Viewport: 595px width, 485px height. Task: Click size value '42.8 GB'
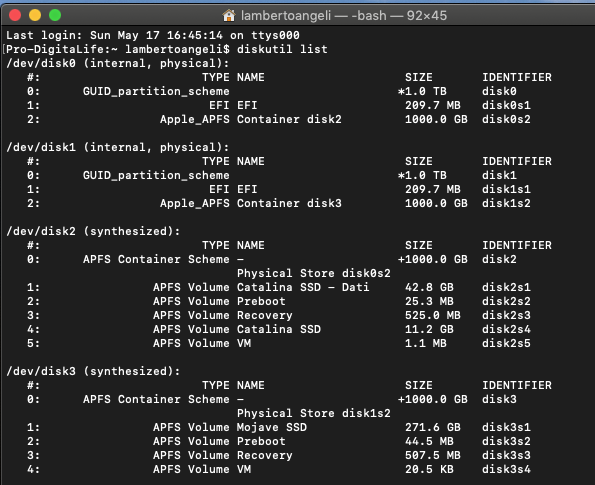coord(429,287)
